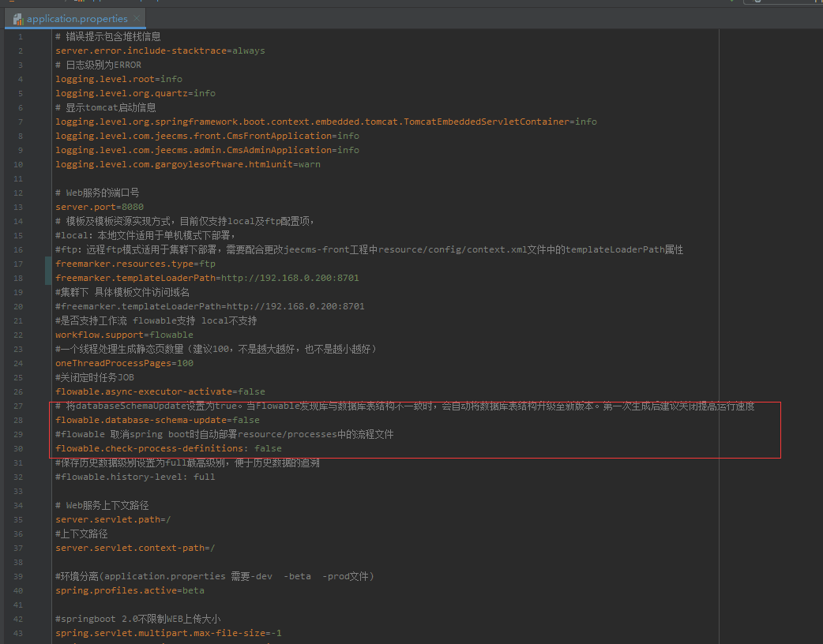Image resolution: width=823 pixels, height=644 pixels.
Task: Click the properties file icon in the tab
Action: 18,19
